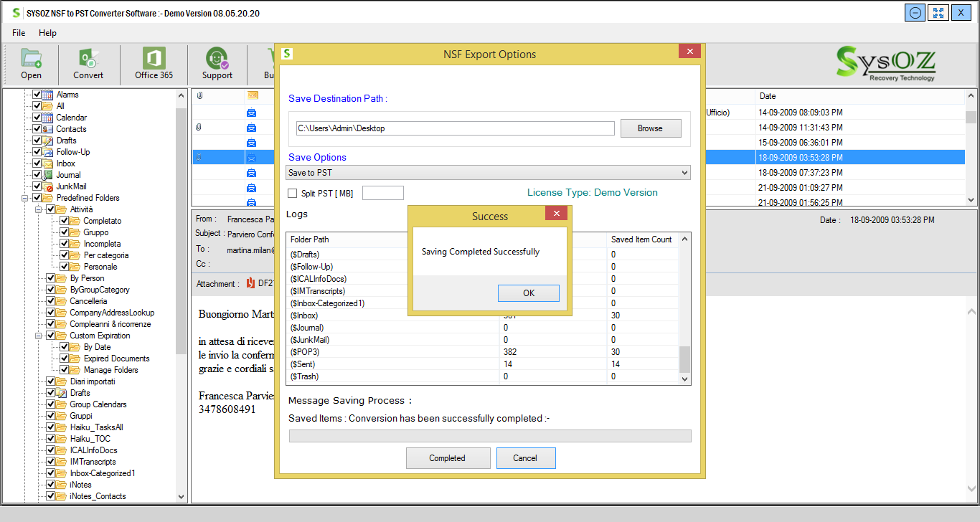Uncheck the All folder checkbox
Viewport: 980px width, 522px height.
[x=37, y=106]
